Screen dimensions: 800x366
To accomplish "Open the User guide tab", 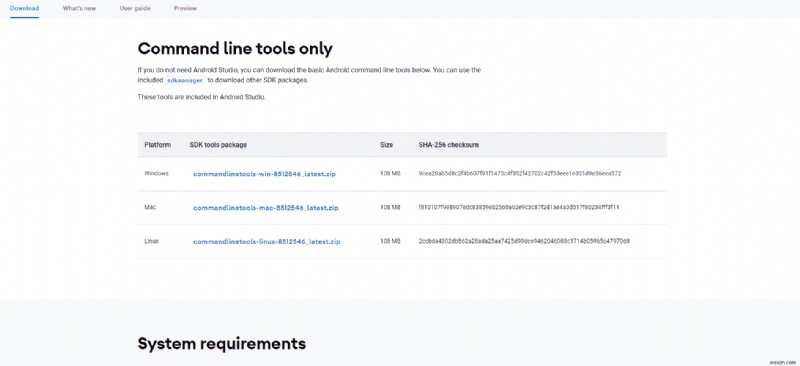I will pyautogui.click(x=135, y=8).
